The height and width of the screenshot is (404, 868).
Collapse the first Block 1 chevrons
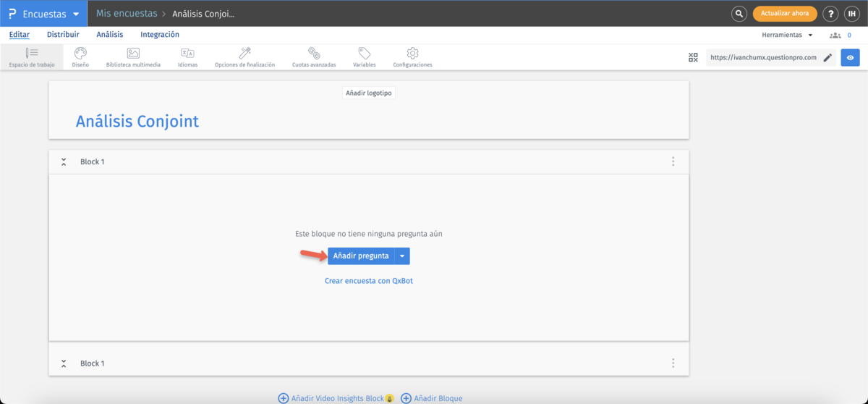(64, 161)
